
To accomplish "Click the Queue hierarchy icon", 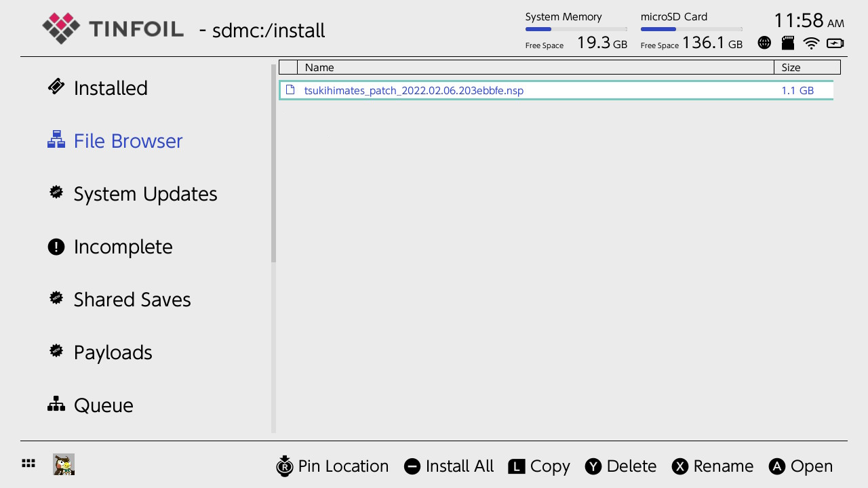I will (x=56, y=404).
